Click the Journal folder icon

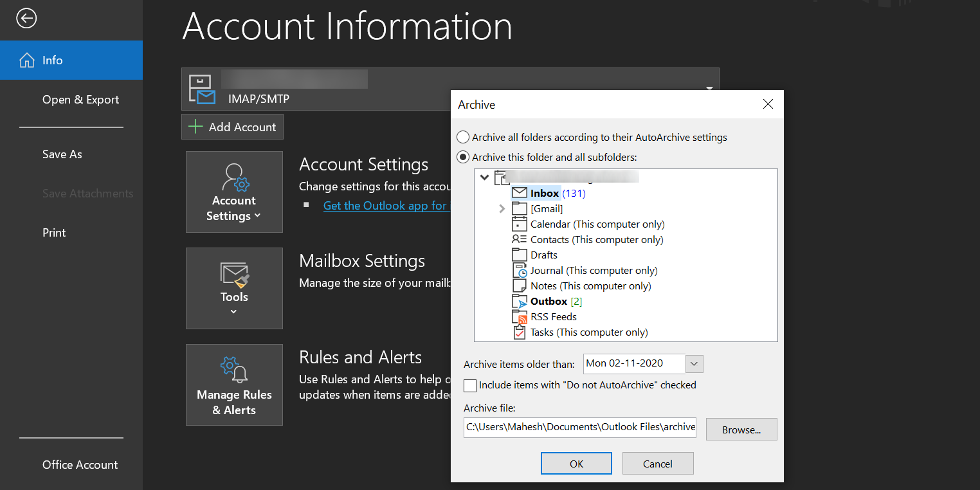coord(519,270)
